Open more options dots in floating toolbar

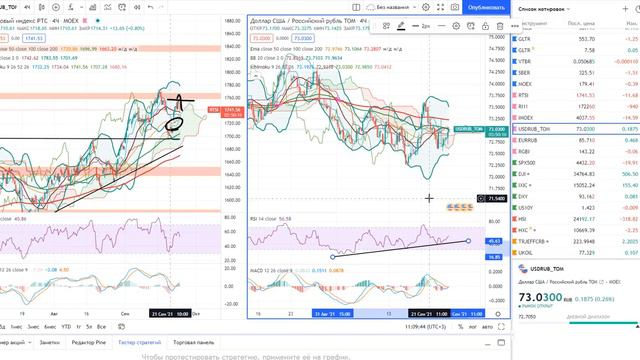click(x=515, y=26)
